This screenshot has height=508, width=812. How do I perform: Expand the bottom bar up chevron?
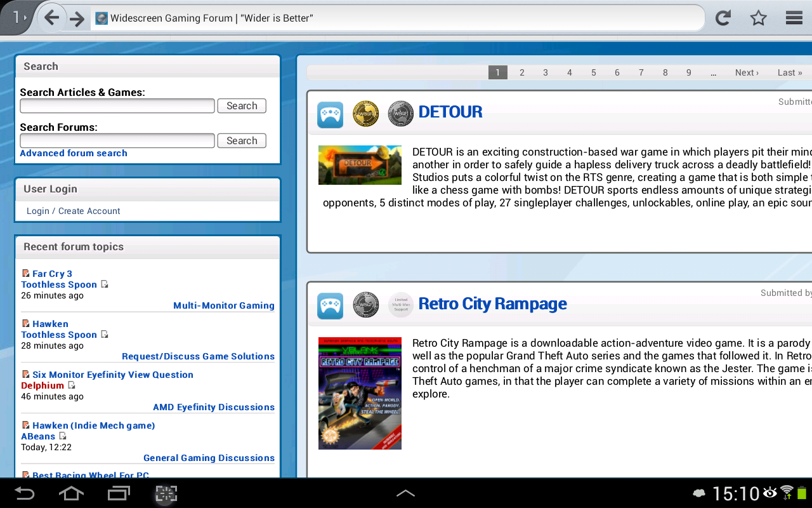405,493
